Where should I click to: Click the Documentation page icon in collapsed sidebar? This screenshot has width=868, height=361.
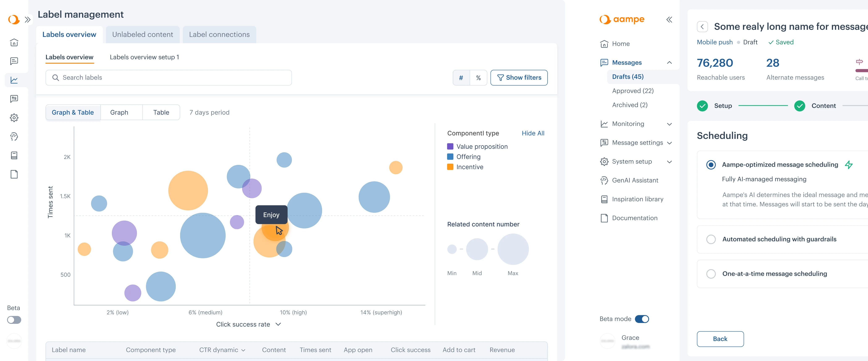tap(14, 174)
